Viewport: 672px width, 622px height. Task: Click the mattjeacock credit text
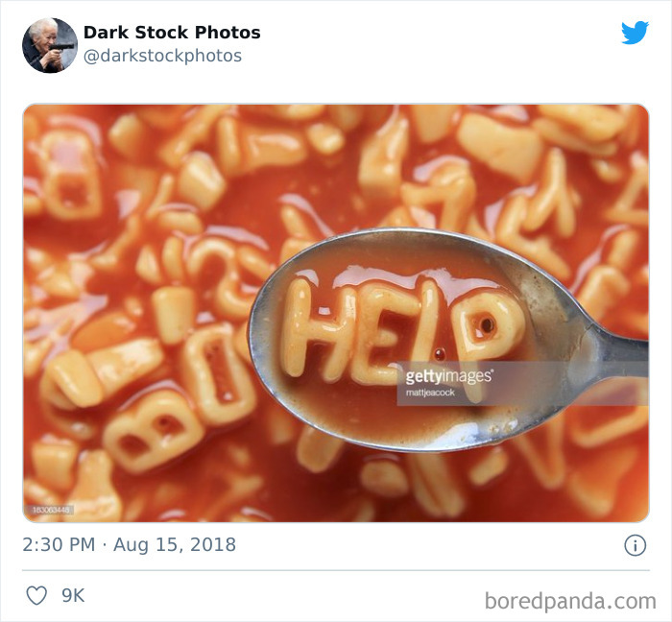point(430,393)
